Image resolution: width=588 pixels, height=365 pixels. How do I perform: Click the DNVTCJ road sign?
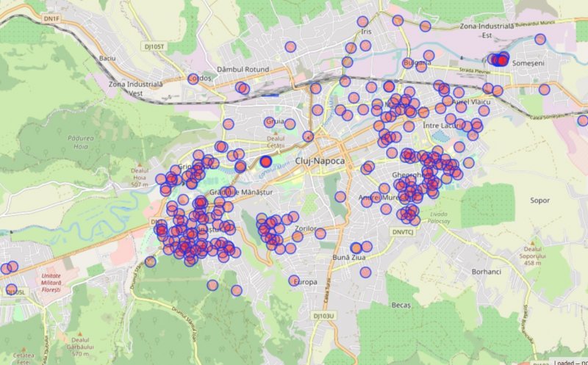(403, 232)
